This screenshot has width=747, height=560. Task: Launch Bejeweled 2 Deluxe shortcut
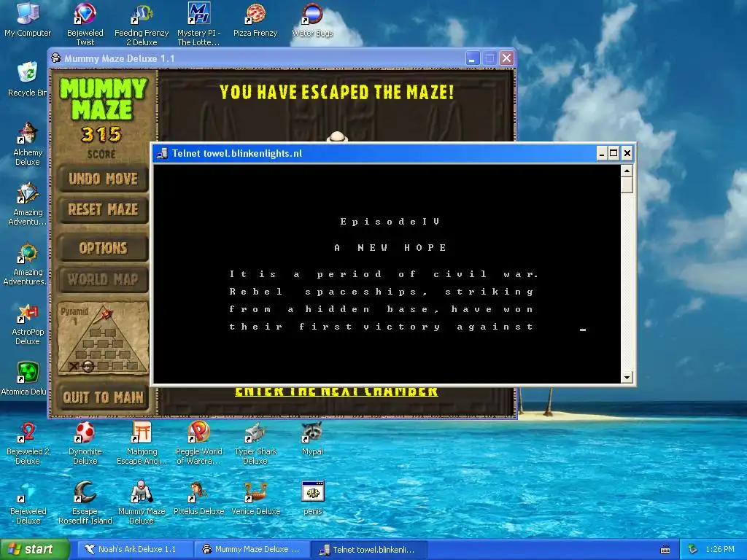point(28,443)
